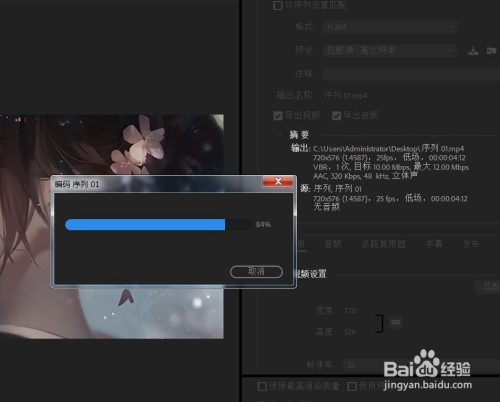Switch to the 音频 tab
The image size is (500, 402).
[333, 244]
